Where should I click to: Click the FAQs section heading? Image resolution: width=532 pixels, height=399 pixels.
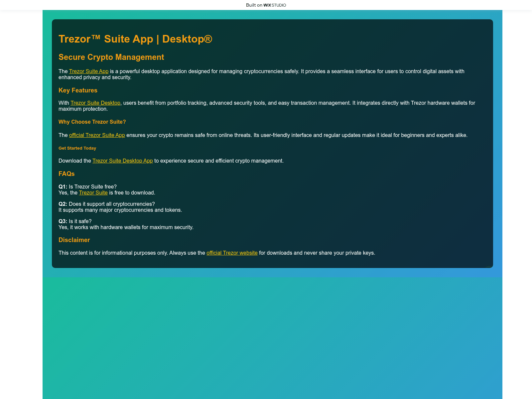point(66,174)
